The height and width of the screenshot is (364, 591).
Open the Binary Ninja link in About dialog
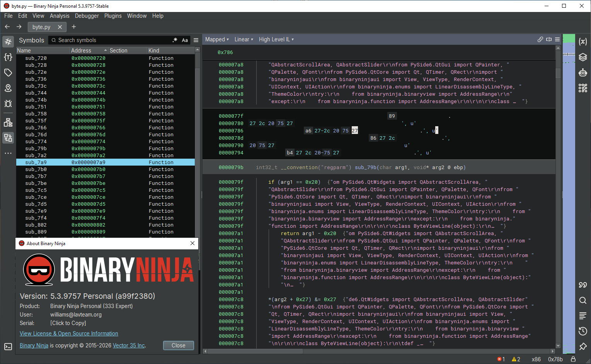tap(34, 345)
